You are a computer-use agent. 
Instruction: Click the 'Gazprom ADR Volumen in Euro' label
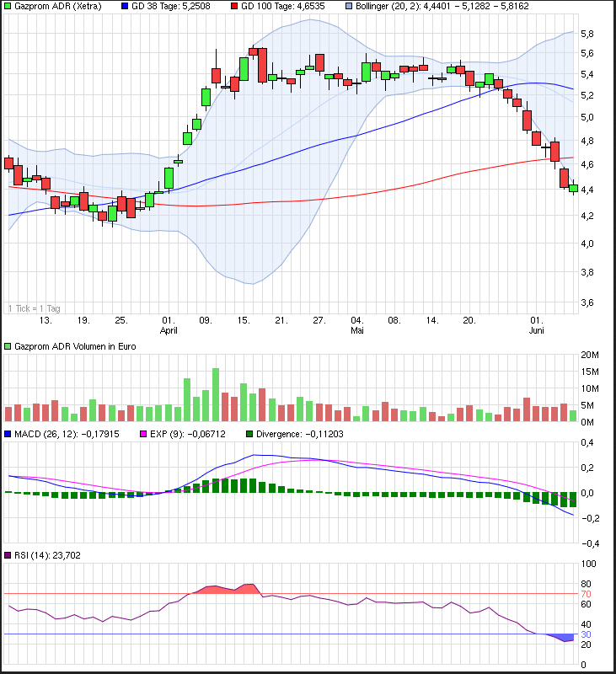(x=75, y=346)
